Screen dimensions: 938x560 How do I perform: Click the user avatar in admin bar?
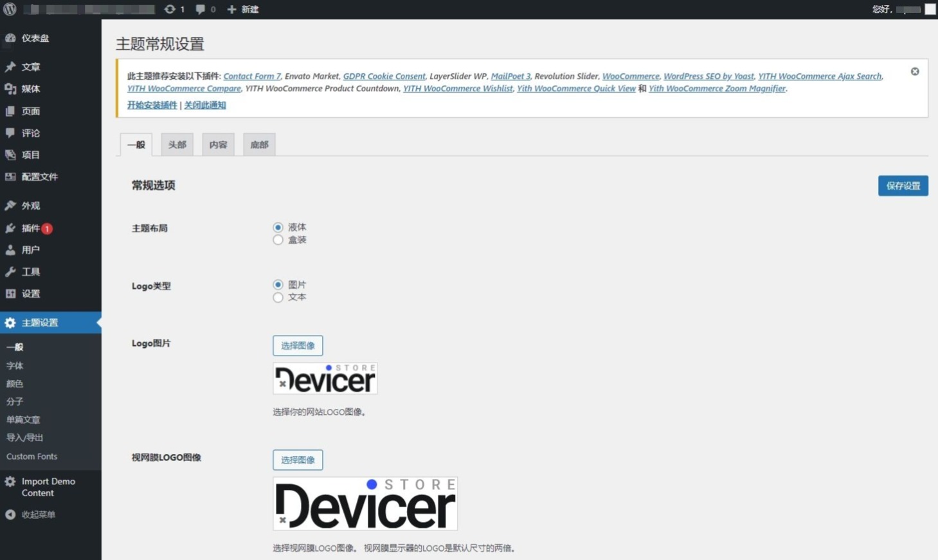(x=930, y=9)
